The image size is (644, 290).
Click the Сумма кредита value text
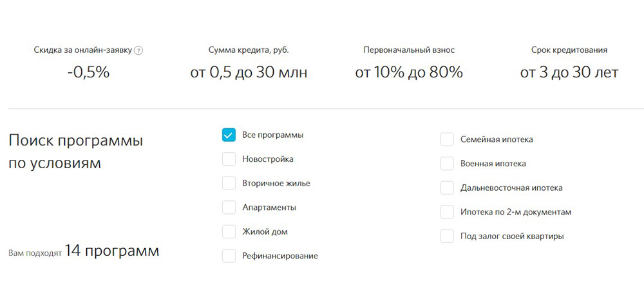tap(249, 73)
